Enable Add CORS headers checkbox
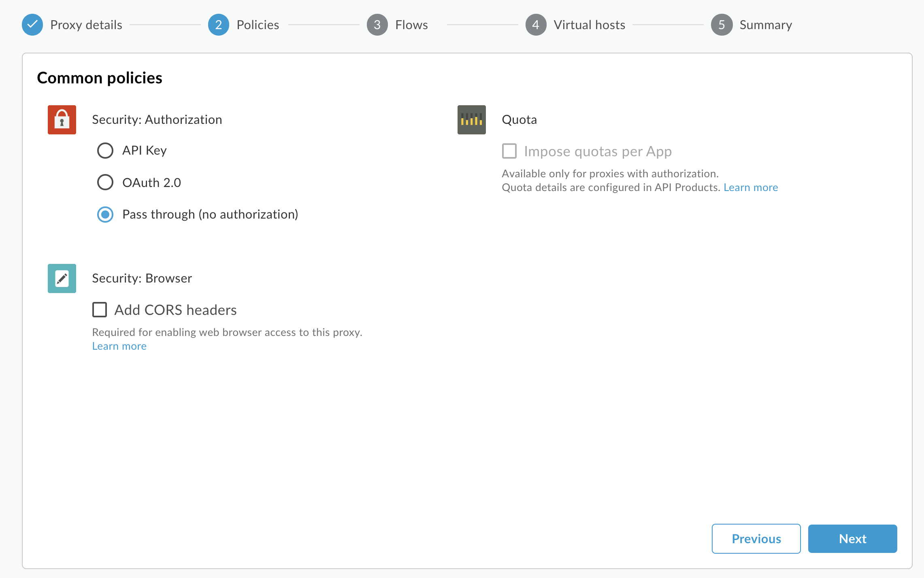The image size is (924, 578). tap(100, 309)
